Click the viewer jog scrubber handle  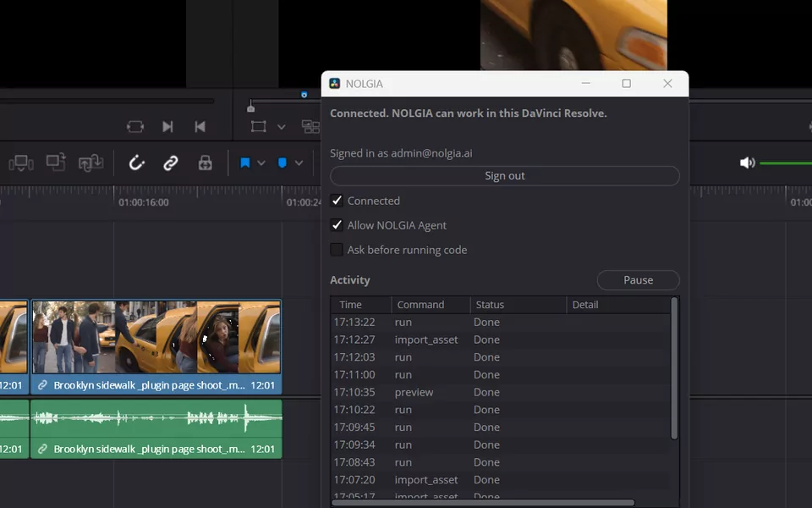point(250,107)
